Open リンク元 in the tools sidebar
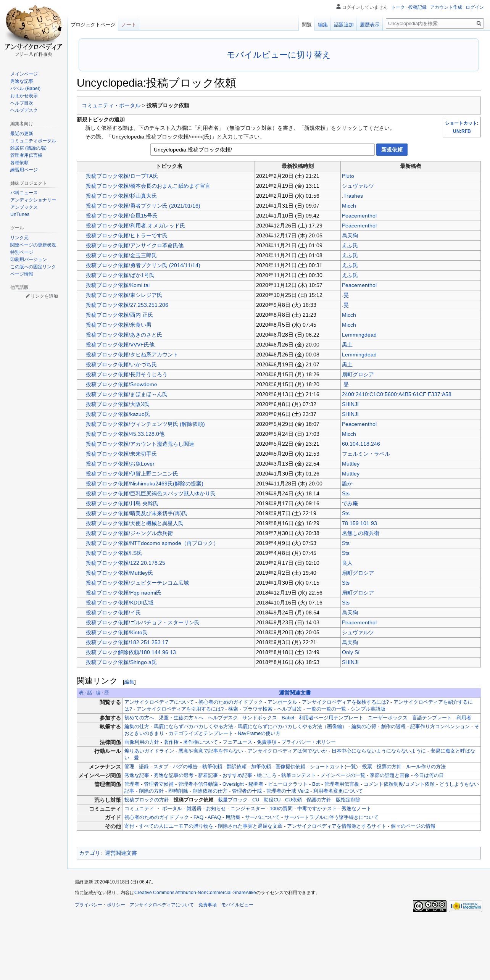 [19, 238]
